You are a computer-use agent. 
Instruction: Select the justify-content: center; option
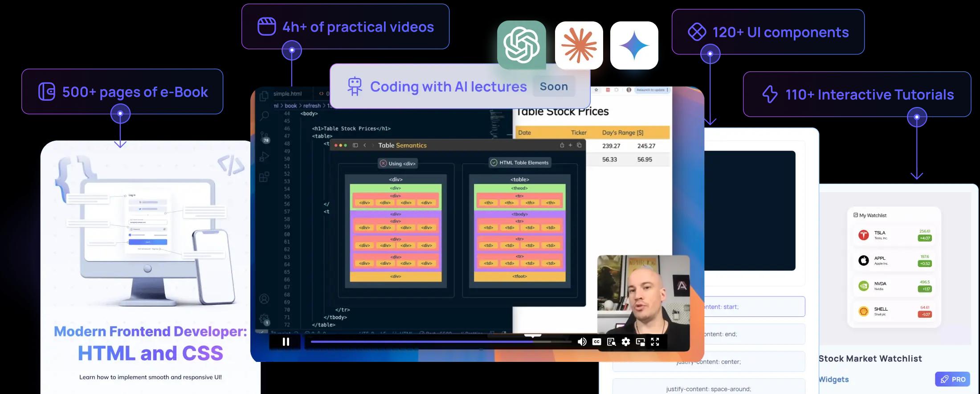click(709, 361)
